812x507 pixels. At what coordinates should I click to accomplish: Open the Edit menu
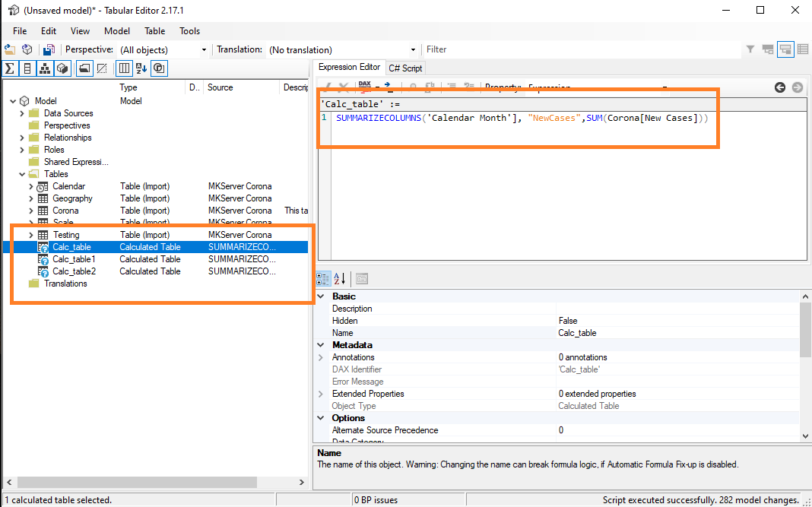(49, 31)
